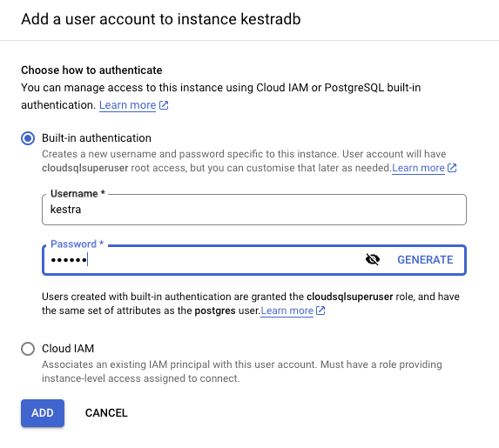Click external-link icon beside top Learn more

(x=164, y=105)
